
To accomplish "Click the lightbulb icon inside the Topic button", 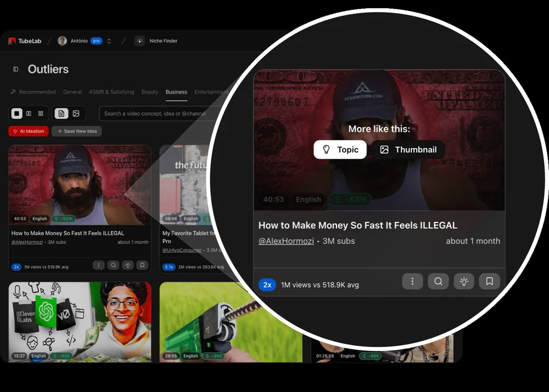I will [326, 150].
